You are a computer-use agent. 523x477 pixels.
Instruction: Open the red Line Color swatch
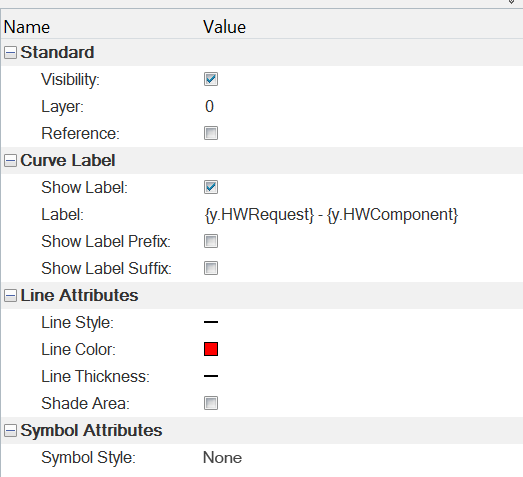click(211, 349)
